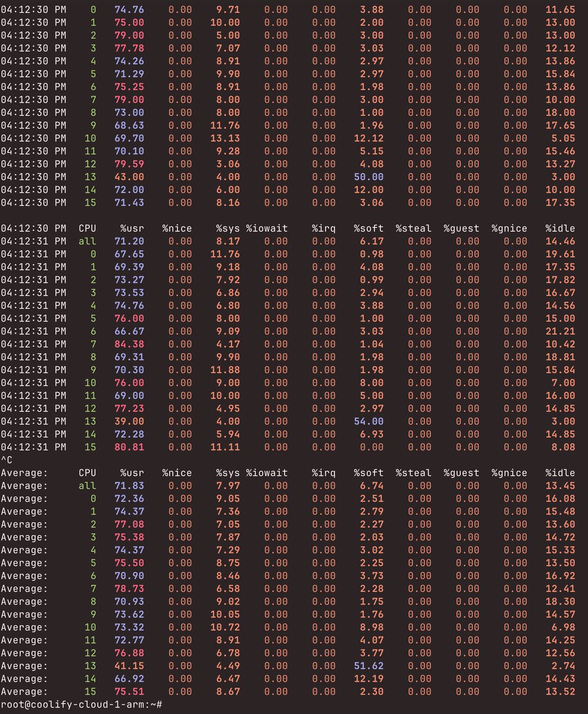Click the 77.23 %usr value
This screenshot has width=588, height=714.
(x=129, y=408)
